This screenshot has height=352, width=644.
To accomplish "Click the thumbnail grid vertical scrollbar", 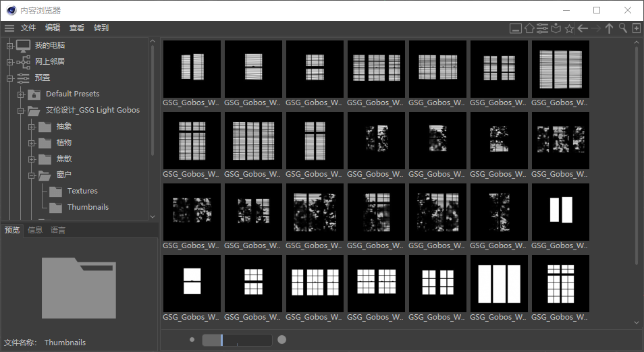I will [637, 156].
